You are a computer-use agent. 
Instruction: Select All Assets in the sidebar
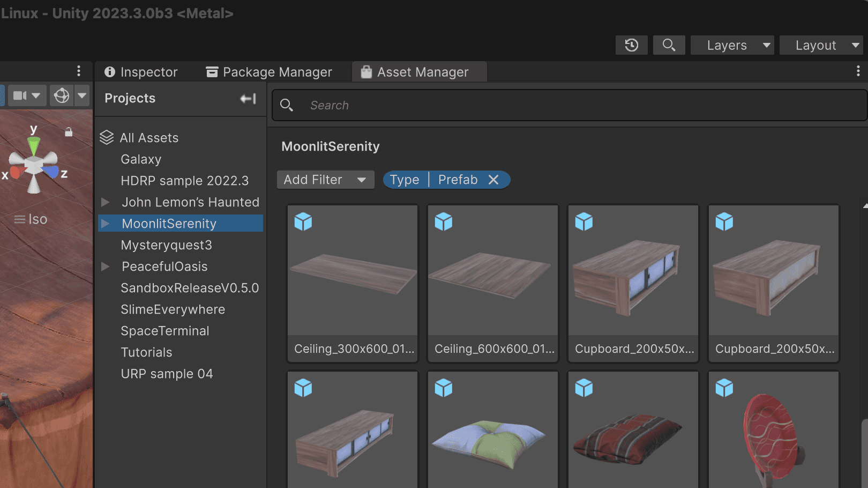[x=149, y=137]
